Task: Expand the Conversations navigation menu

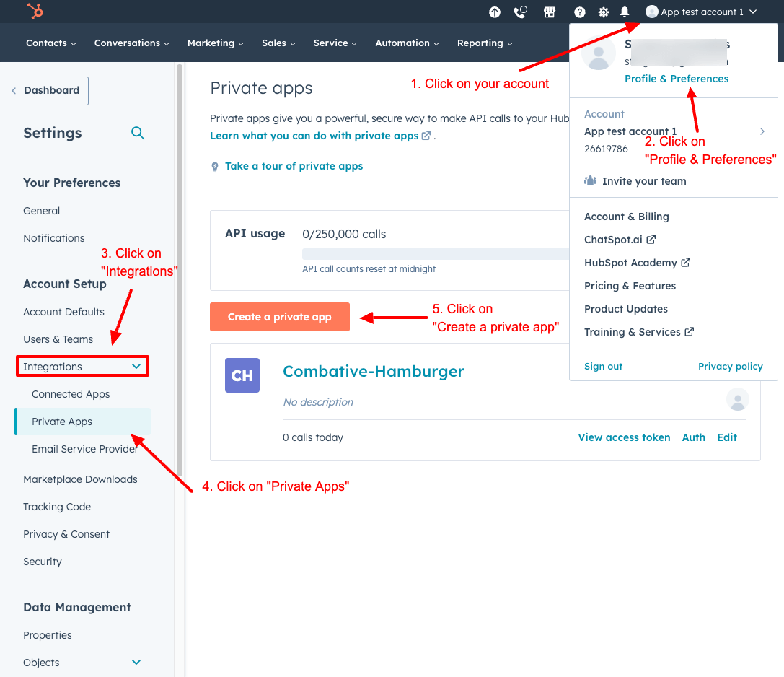Action: coord(132,43)
